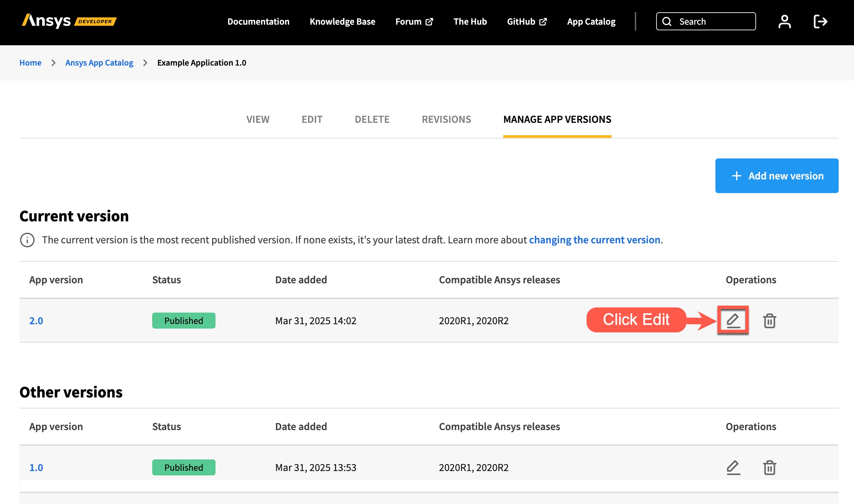The height and width of the screenshot is (504, 854).
Task: Click the Published badge for version 2.0
Action: tap(184, 321)
